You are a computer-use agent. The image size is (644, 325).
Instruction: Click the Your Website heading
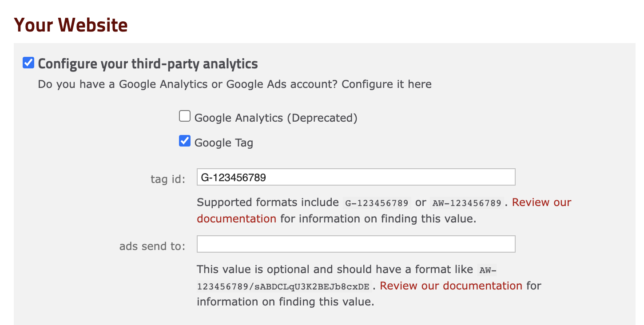coord(71,25)
